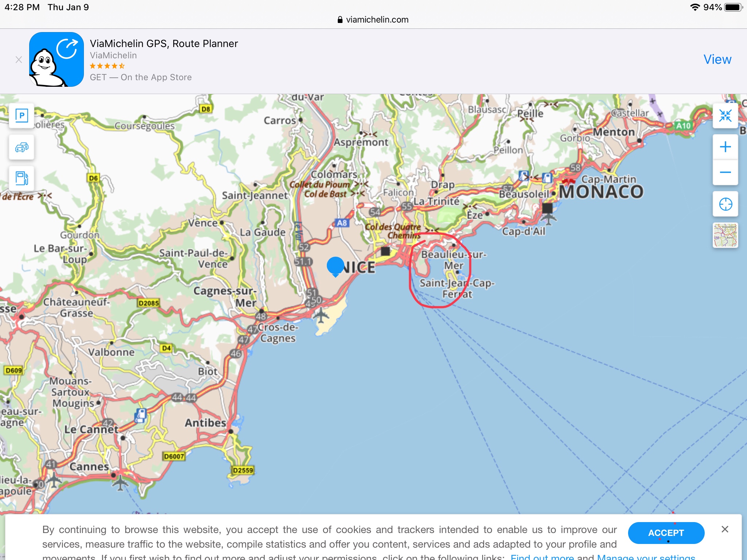747x560 pixels.
Task: Dismiss the ViaMichelin app banner
Action: point(19,60)
